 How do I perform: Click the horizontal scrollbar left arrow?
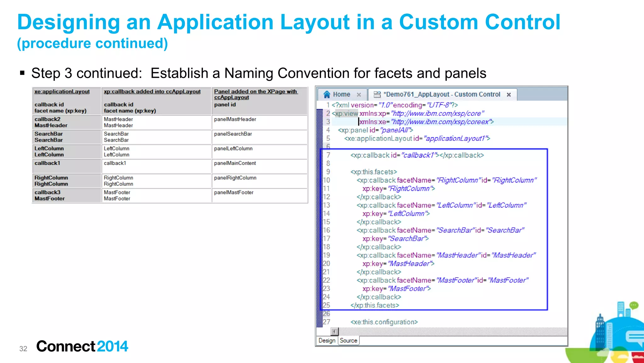point(335,332)
